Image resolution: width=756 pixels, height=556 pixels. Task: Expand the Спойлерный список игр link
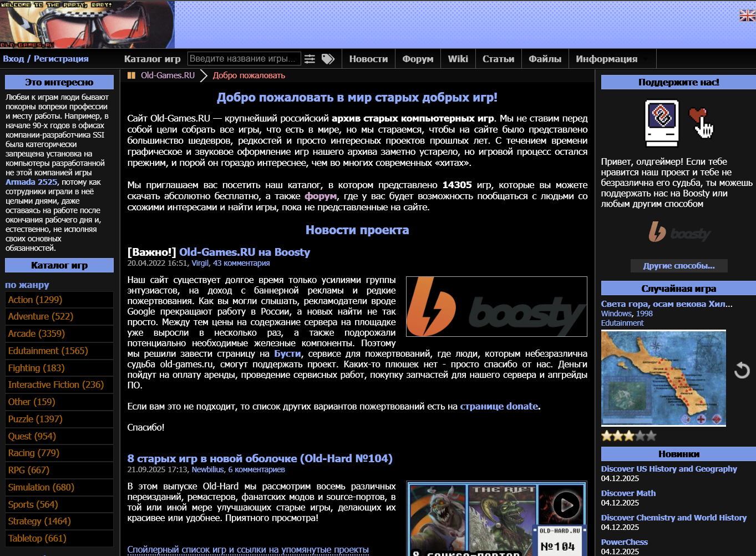coord(248,549)
